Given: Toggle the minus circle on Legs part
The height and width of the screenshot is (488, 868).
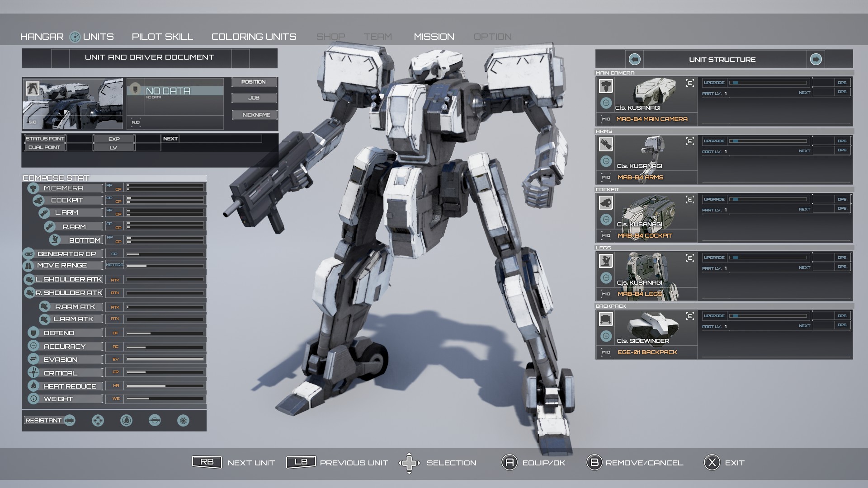Looking at the screenshot, I should [606, 278].
